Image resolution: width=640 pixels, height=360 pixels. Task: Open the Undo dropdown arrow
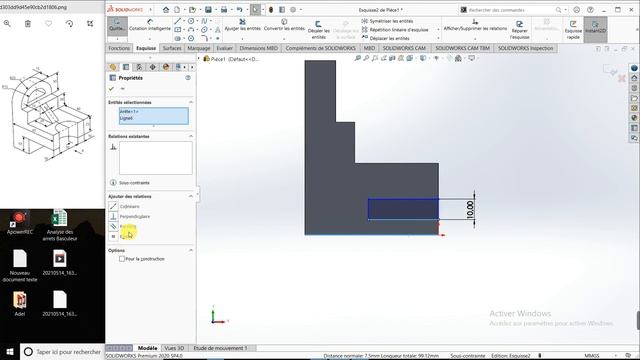click(247, 10)
